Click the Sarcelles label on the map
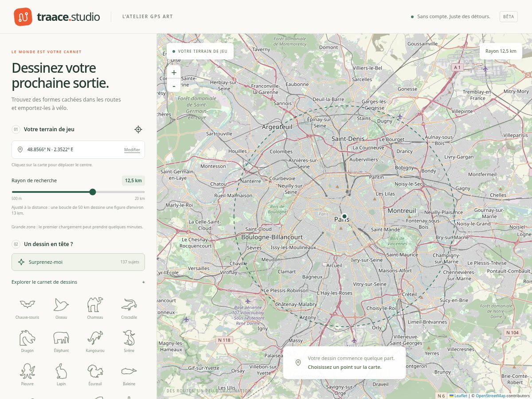 tap(362, 80)
